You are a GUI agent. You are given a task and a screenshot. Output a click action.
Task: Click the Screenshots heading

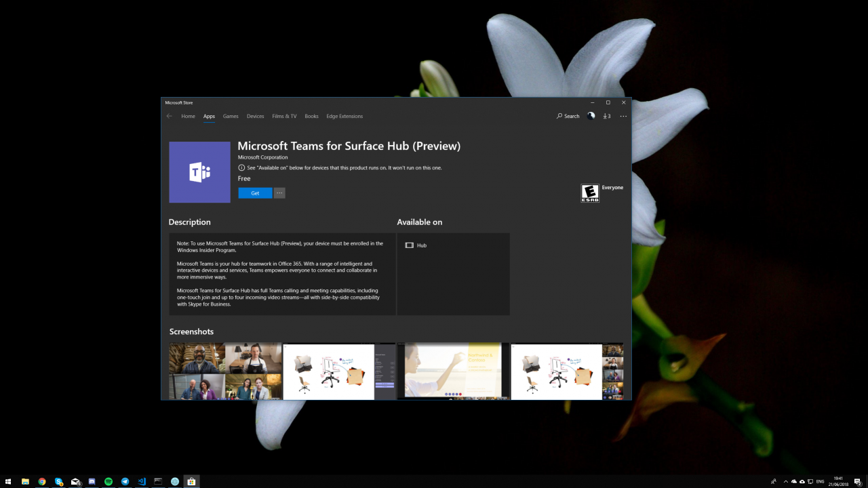(x=191, y=331)
